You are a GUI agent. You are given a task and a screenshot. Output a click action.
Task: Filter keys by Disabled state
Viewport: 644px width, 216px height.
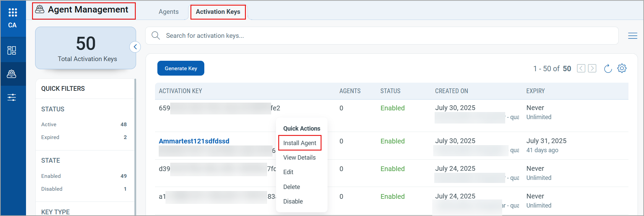click(x=52, y=189)
